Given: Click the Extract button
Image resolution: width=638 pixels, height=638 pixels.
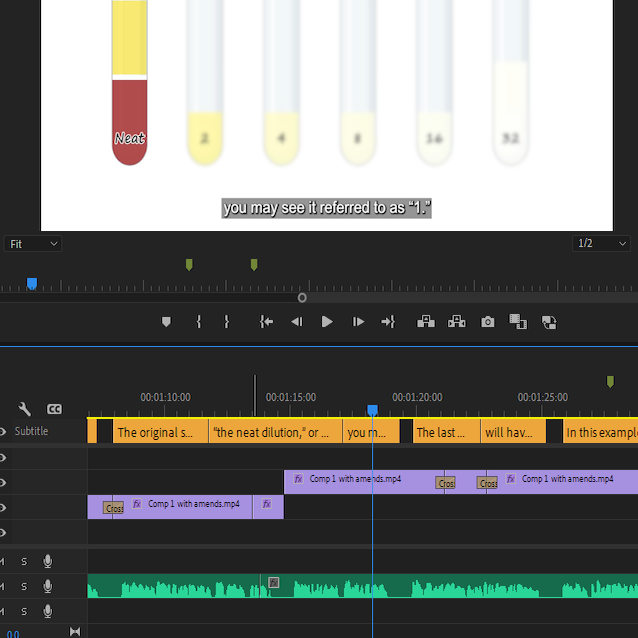Looking at the screenshot, I should pyautogui.click(x=457, y=322).
